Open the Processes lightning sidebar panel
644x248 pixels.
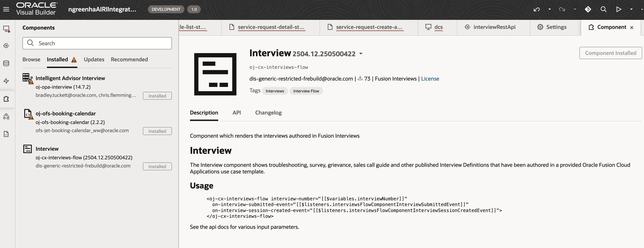(x=6, y=81)
